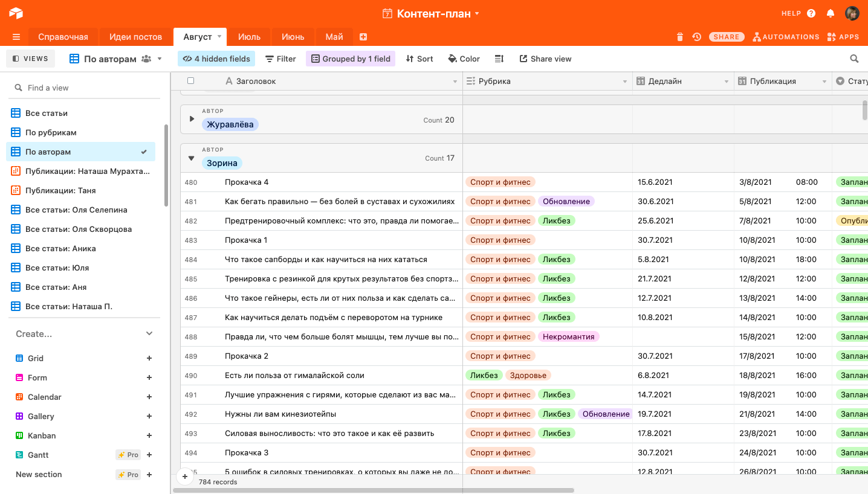Image resolution: width=868 pixels, height=494 pixels.
Task: Open the hamburger tables list icon
Action: point(16,37)
